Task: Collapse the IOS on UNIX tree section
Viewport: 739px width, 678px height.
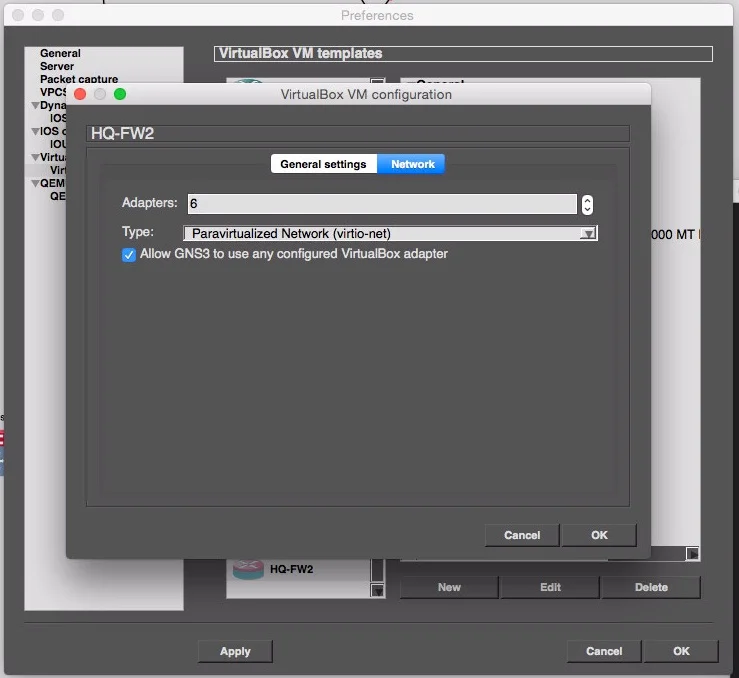Action: pos(35,131)
